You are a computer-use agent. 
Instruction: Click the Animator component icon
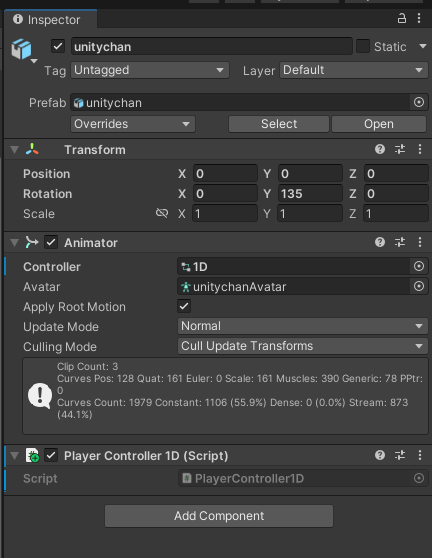pos(32,242)
